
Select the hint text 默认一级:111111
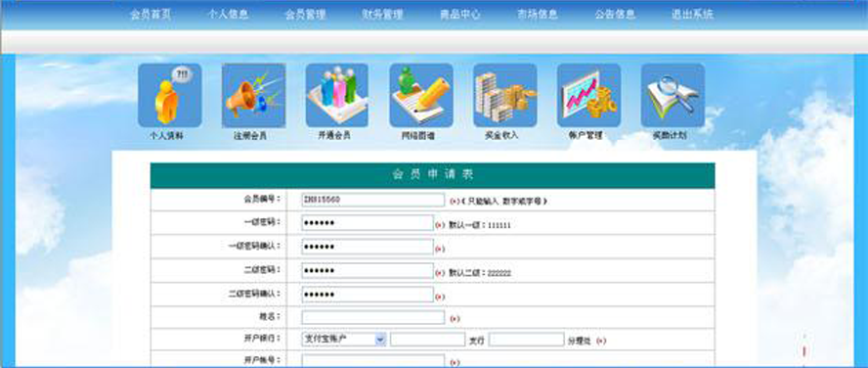[x=479, y=225]
